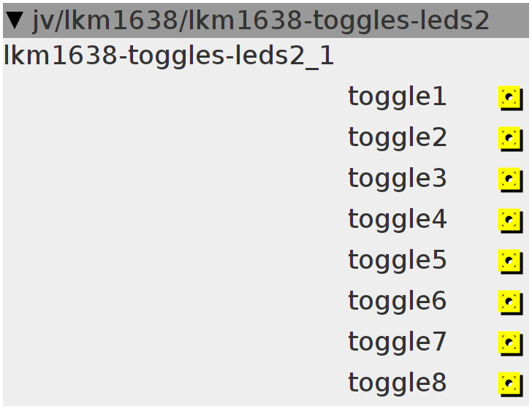Click the toggle6 outlet jack
Screen dimensions: 532x409
[x=510, y=302]
